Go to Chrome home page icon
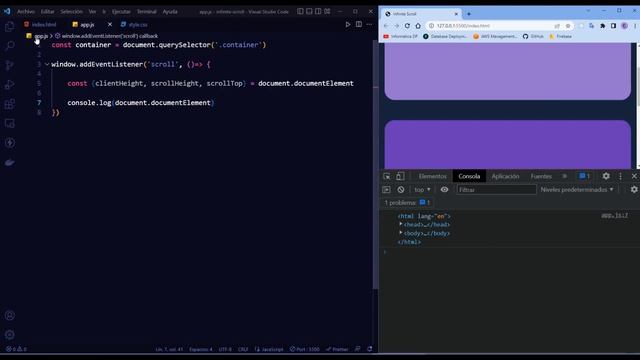 click(x=418, y=26)
